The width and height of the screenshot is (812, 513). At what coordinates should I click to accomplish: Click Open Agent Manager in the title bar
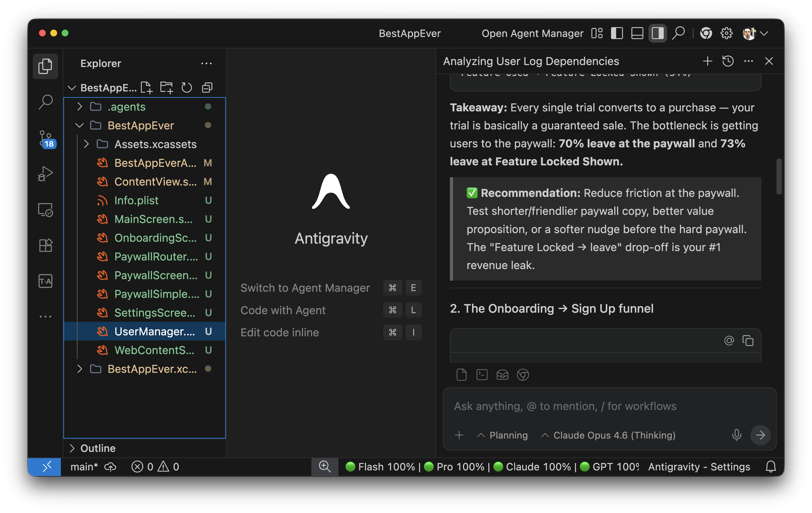532,33
